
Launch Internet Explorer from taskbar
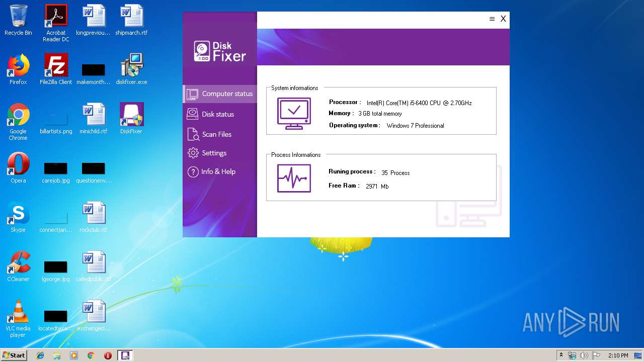pos(40,355)
